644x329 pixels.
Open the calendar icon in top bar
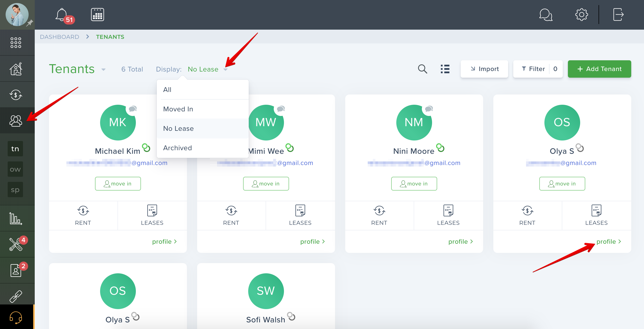pos(98,15)
